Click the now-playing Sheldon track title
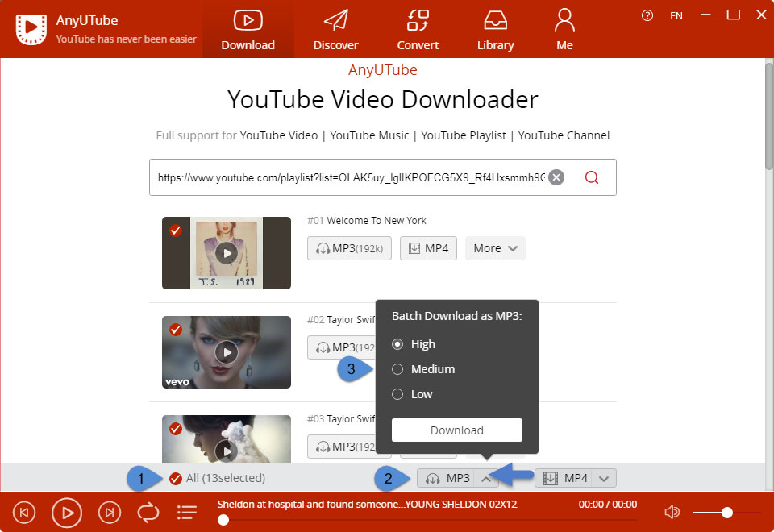This screenshot has height=532, width=774. (x=368, y=505)
